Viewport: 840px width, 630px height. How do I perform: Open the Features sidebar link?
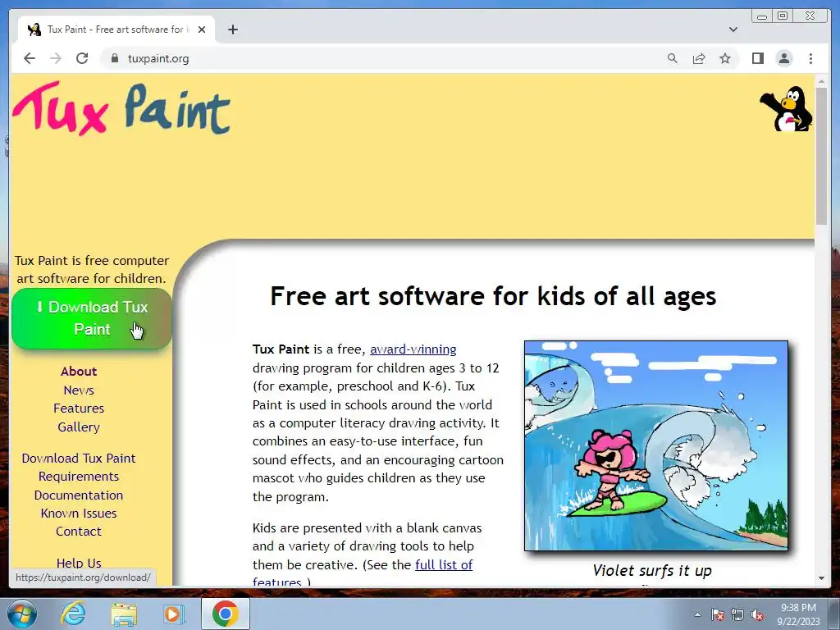point(79,409)
